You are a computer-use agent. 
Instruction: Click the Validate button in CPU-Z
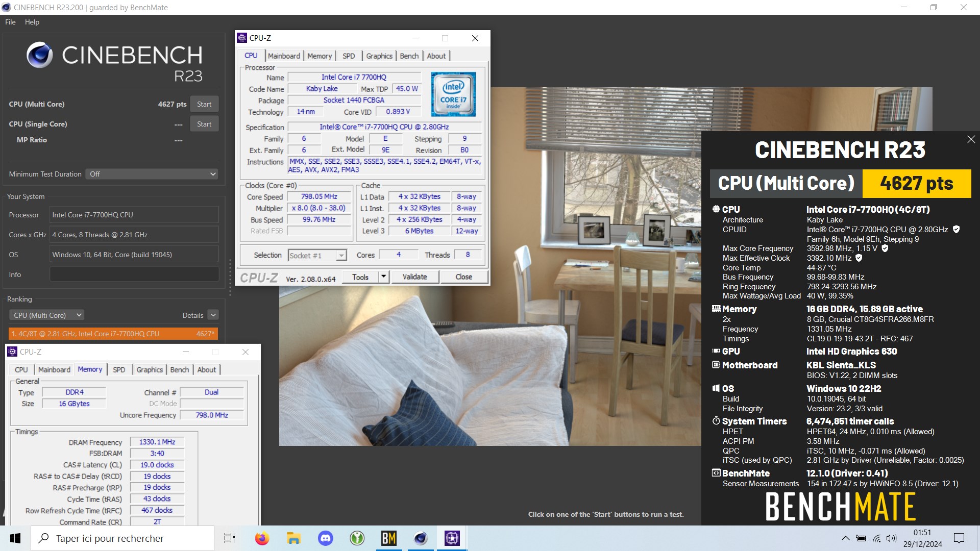point(414,277)
